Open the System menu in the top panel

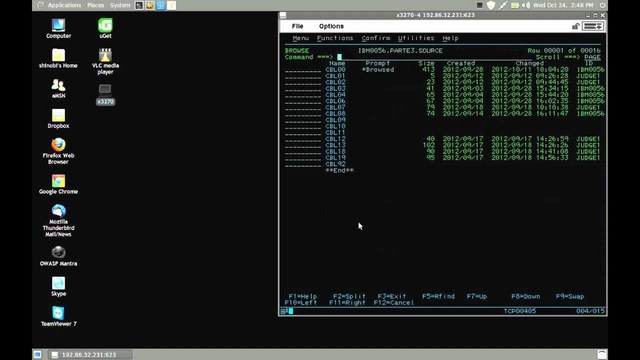pyautogui.click(x=120, y=5)
